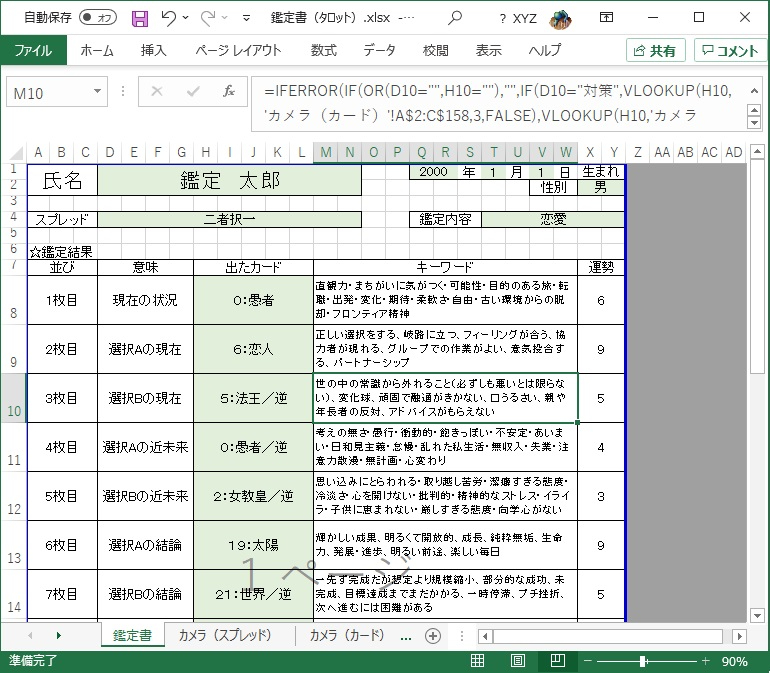Screen dimensions: 770x673
Task: Switch to カメラ（カード） sheet tab
Action: [x=347, y=636]
